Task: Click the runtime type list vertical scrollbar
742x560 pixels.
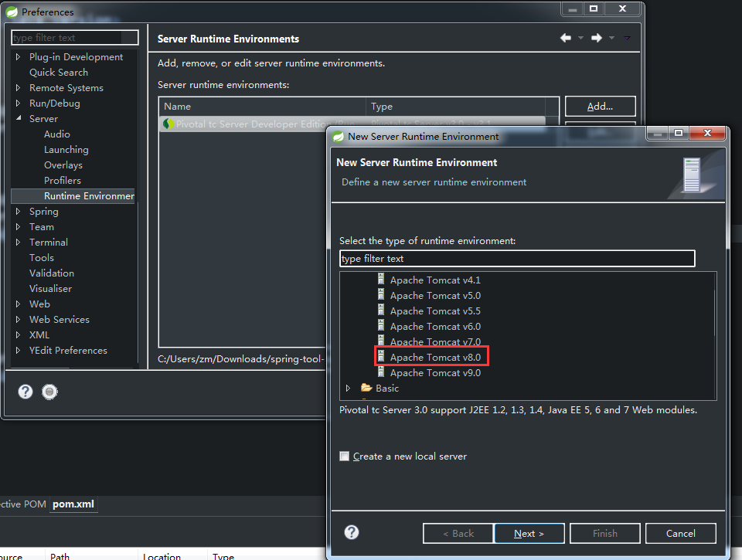Action: pyautogui.click(x=714, y=312)
